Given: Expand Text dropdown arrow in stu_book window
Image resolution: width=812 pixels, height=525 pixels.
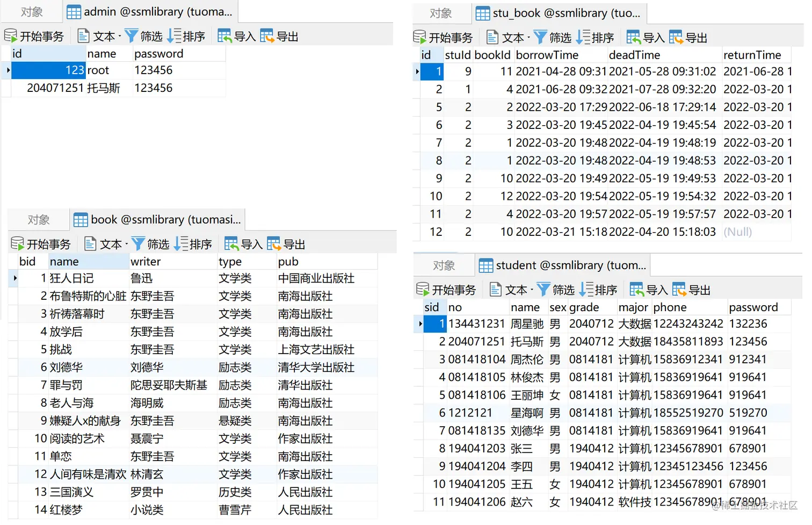Looking at the screenshot, I should point(529,38).
